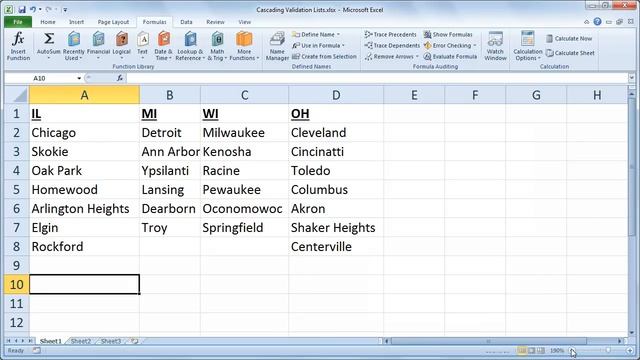The width and height of the screenshot is (640, 360).
Task: Click the Redo icon
Action: [49, 9]
